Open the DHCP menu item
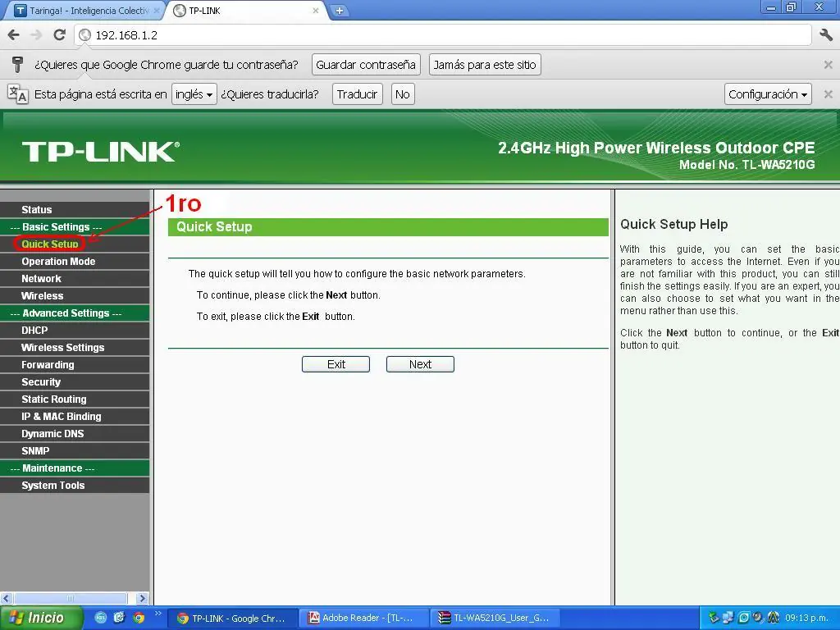Screen dimensions: 840x630 coord(75,331)
